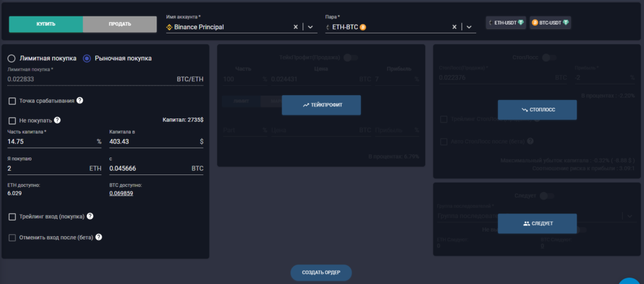Open the account name dropdown arrow

(x=310, y=27)
